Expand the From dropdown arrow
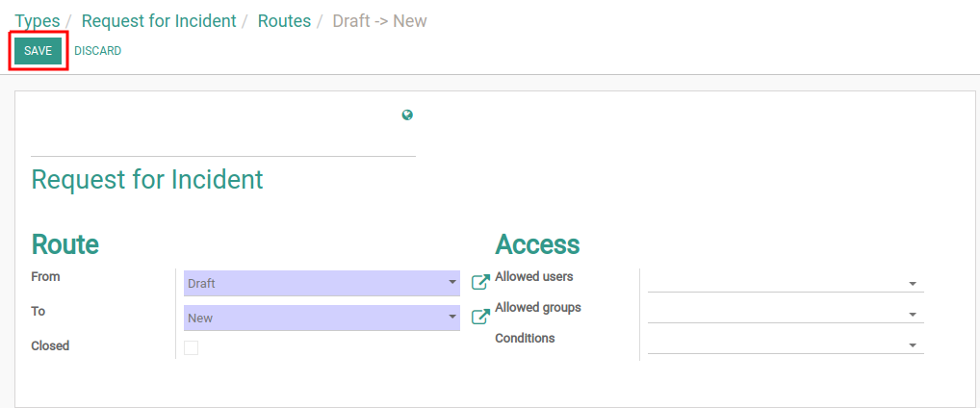The width and height of the screenshot is (980, 408). 452,283
